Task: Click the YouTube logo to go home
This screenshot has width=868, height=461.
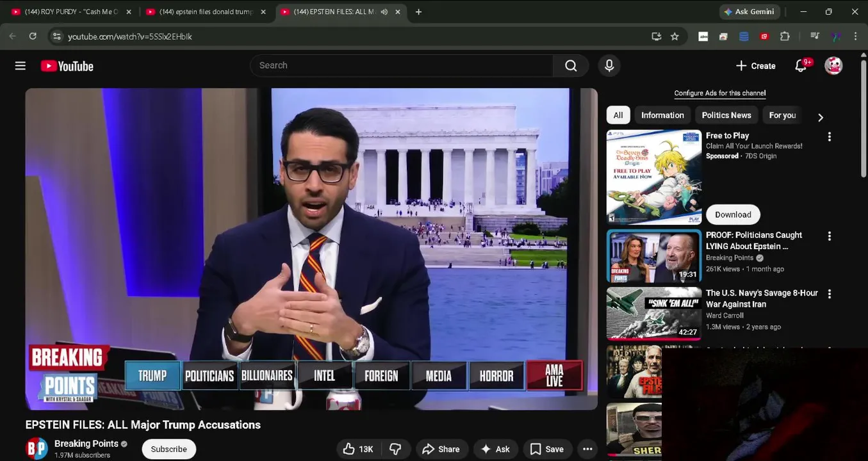Action: 67,66
